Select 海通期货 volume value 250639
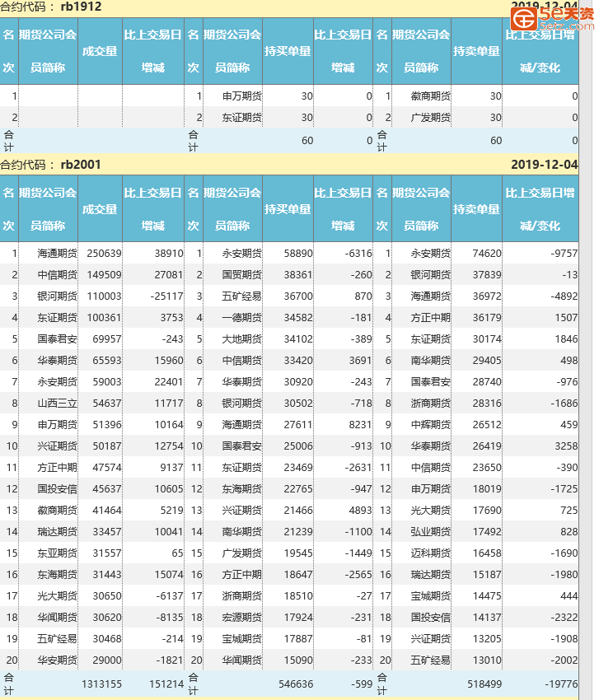The image size is (599, 700). [x=104, y=254]
